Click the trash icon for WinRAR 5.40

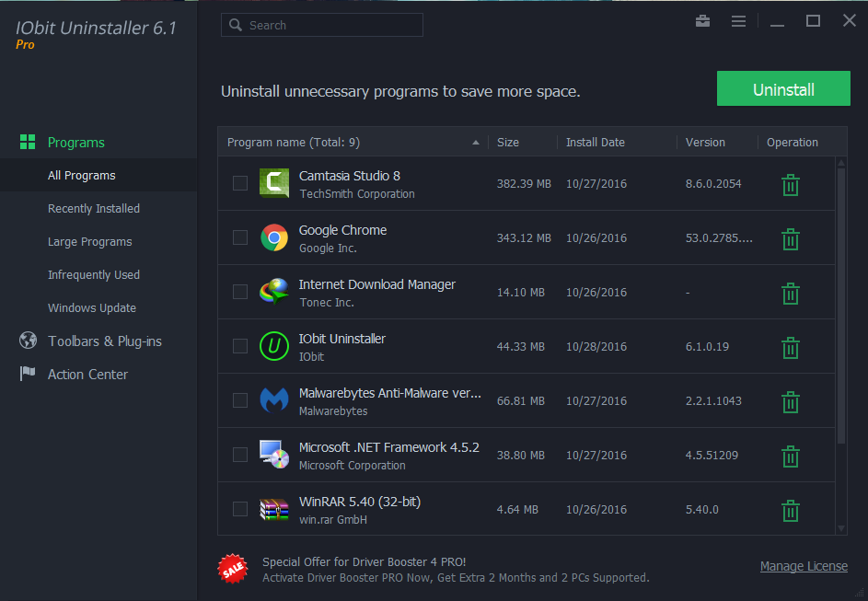790,510
